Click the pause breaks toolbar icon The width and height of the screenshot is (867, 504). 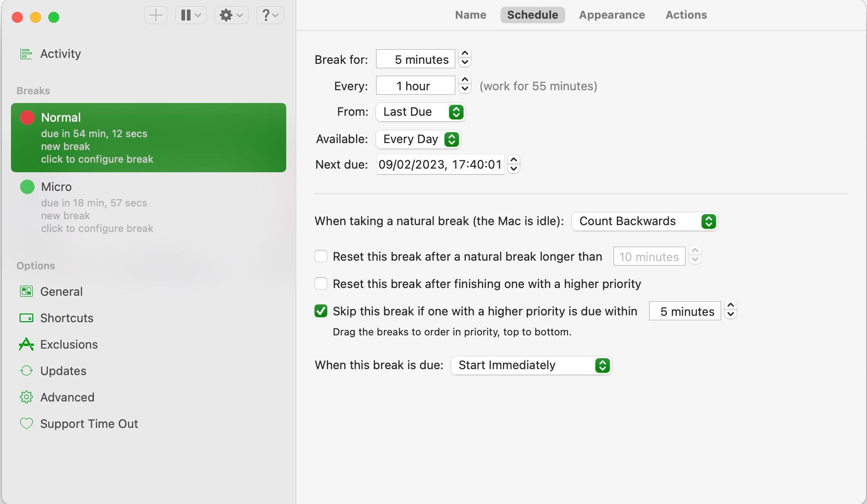pyautogui.click(x=191, y=15)
